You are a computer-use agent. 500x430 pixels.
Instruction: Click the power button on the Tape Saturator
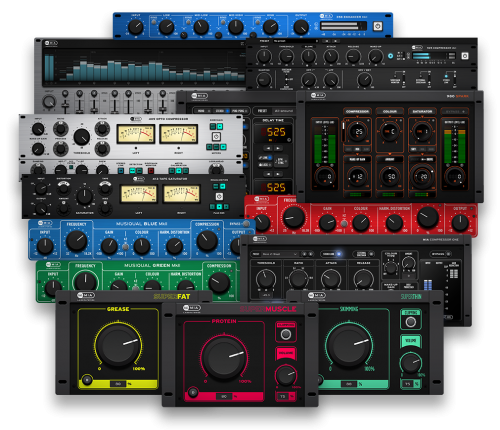point(219,196)
